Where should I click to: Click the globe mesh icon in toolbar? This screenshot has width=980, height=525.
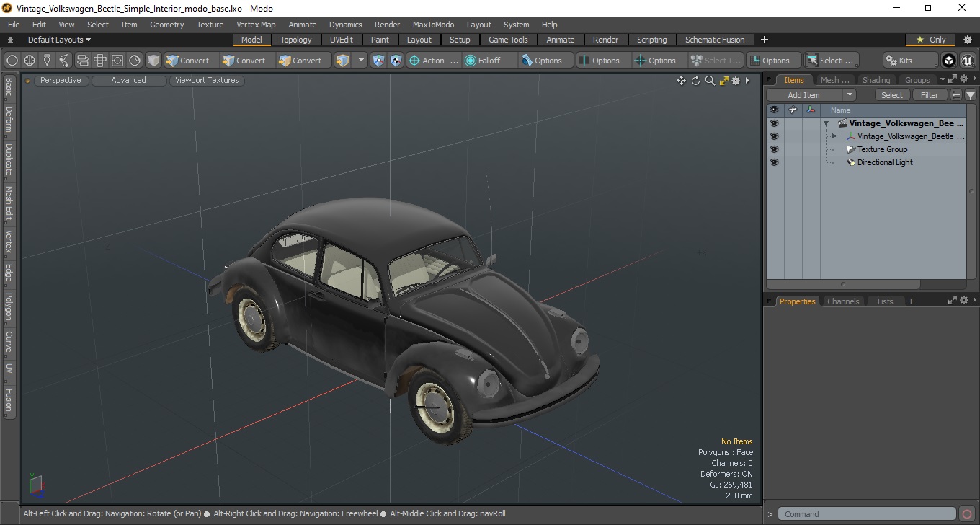pyautogui.click(x=30, y=61)
